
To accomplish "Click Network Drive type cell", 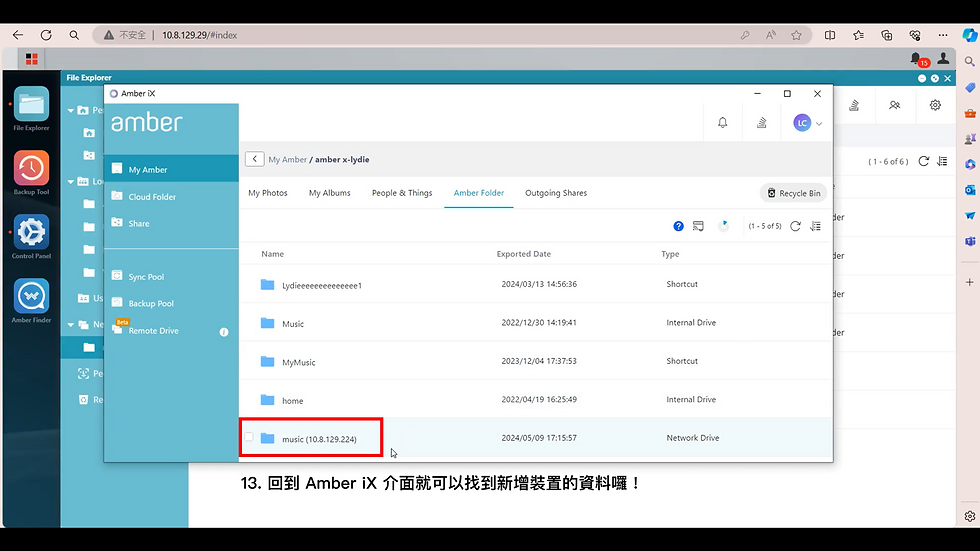I will pyautogui.click(x=692, y=438).
